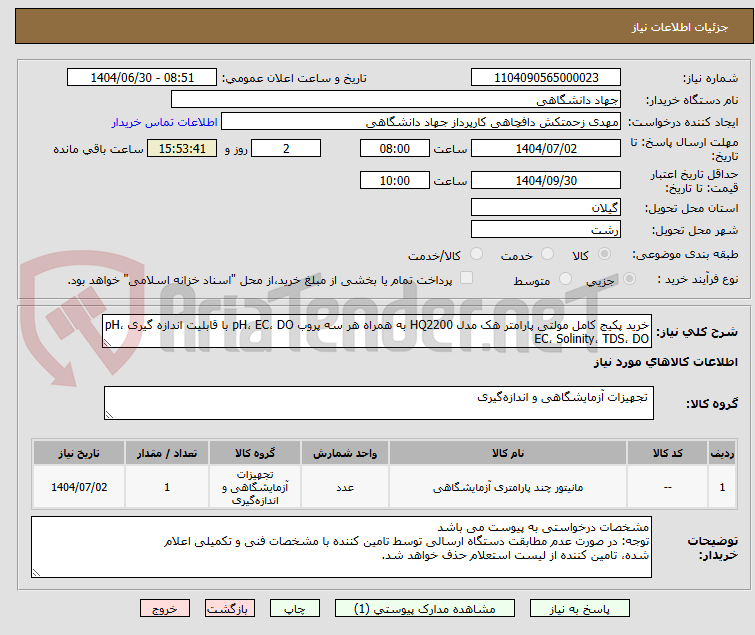The width and height of the screenshot is (755, 635).
Task: Click the 'واحد شمارش' column header
Action: tap(345, 453)
